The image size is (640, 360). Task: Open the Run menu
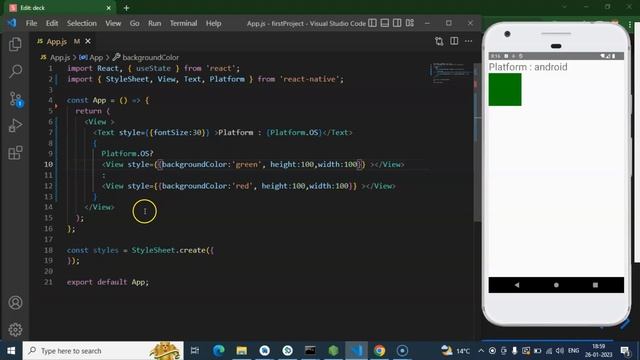(x=154, y=23)
